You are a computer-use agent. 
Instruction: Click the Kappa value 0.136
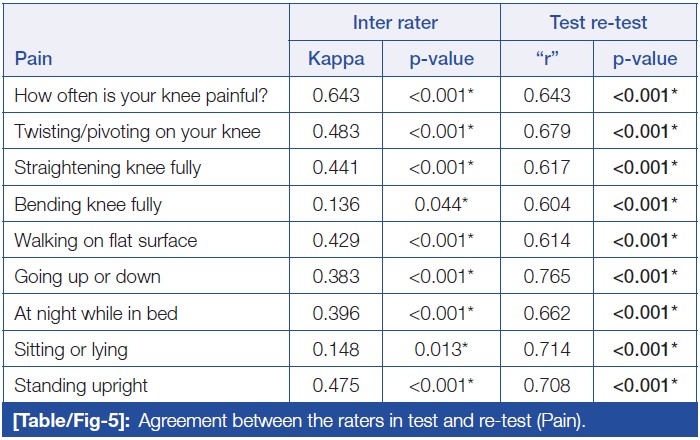[336, 205]
